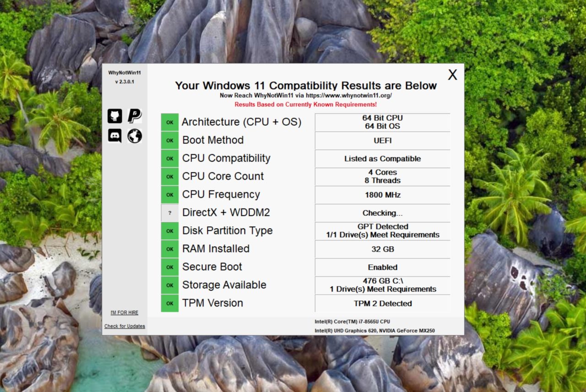Click the Architecture (CPU + OS) label
The width and height of the screenshot is (586, 392).
[x=241, y=122]
